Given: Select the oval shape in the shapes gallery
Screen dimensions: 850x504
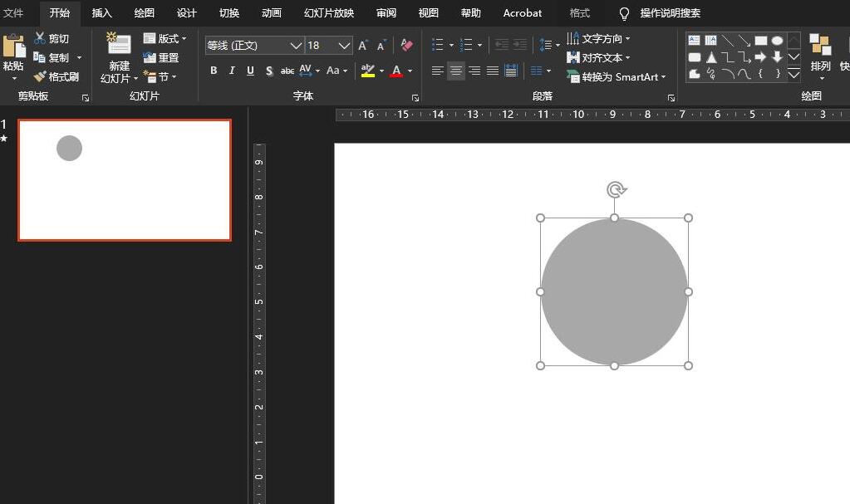Looking at the screenshot, I should click(777, 40).
